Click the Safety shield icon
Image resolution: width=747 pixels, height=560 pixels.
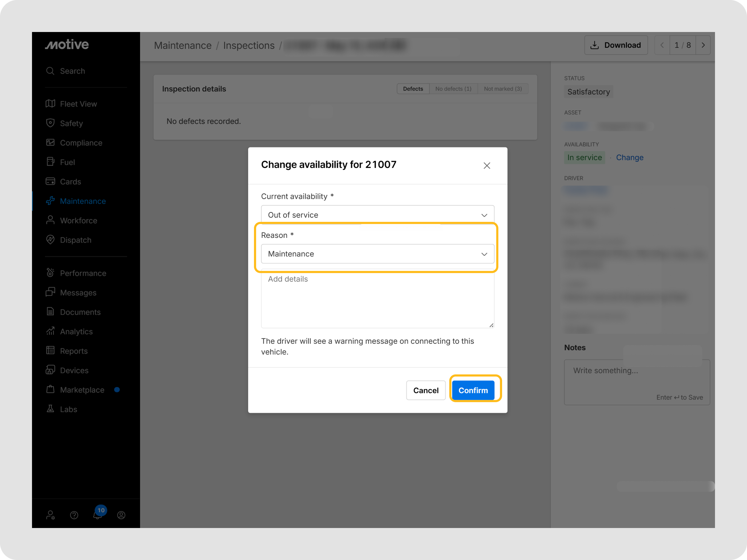pos(50,123)
